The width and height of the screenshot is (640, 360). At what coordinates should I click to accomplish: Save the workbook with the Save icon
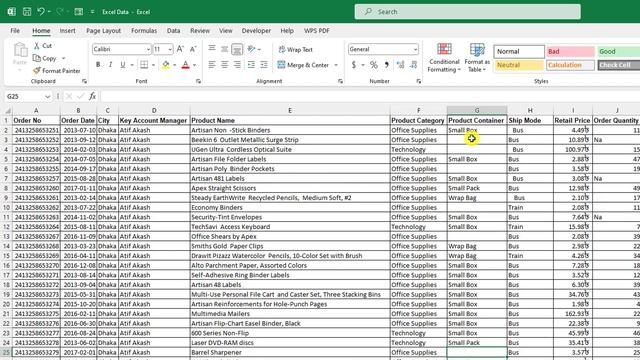pyautogui.click(x=27, y=12)
